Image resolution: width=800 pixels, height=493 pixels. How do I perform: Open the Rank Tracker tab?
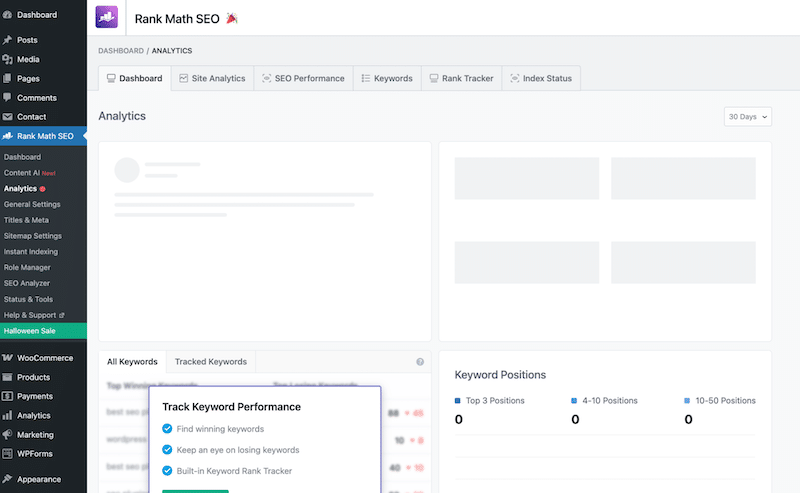point(461,78)
